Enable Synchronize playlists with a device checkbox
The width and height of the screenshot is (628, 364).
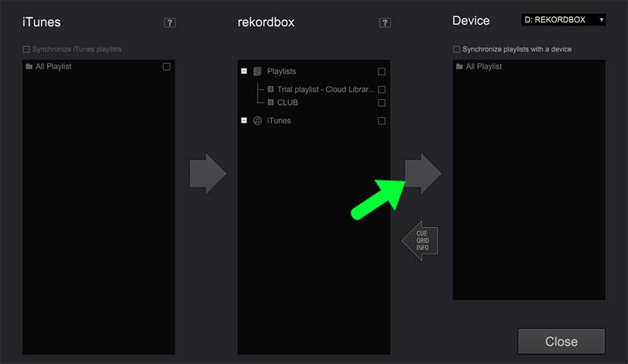pyautogui.click(x=456, y=50)
